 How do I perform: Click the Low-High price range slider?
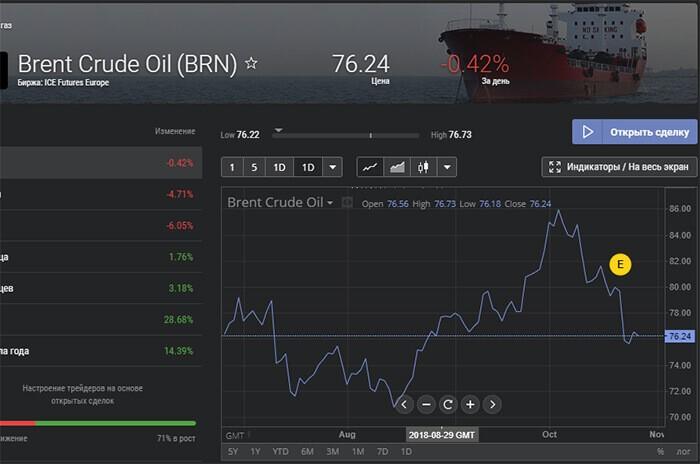pos(345,134)
